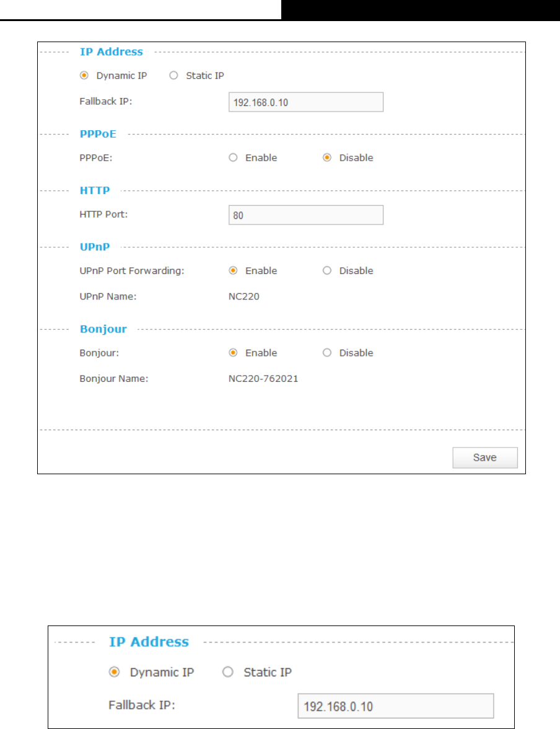
Task: Choose Disable for PPPoE
Action: pos(327,157)
